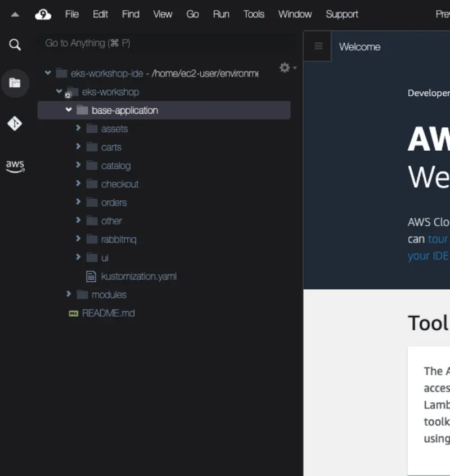Open the Support menu
Viewport: 450px width, 476px height.
(x=341, y=15)
